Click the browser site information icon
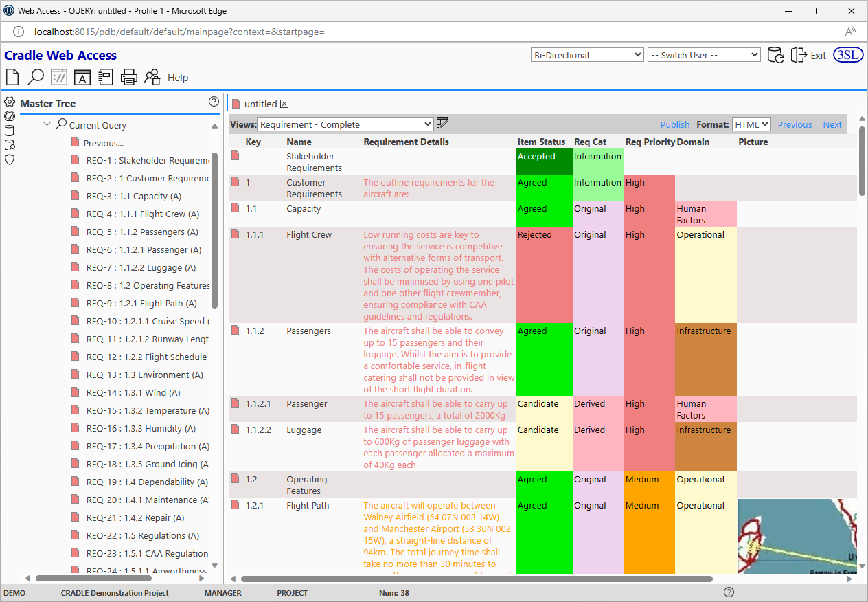This screenshot has width=868, height=602. coord(19,32)
